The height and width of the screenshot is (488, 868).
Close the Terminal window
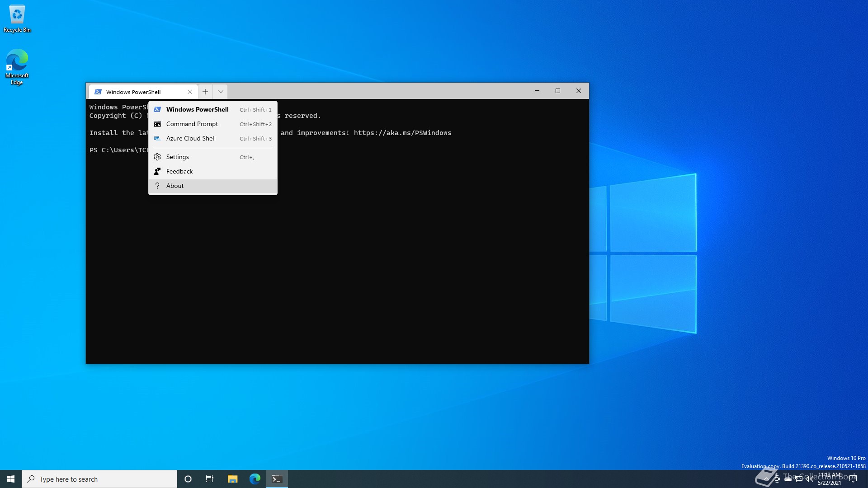[579, 91]
